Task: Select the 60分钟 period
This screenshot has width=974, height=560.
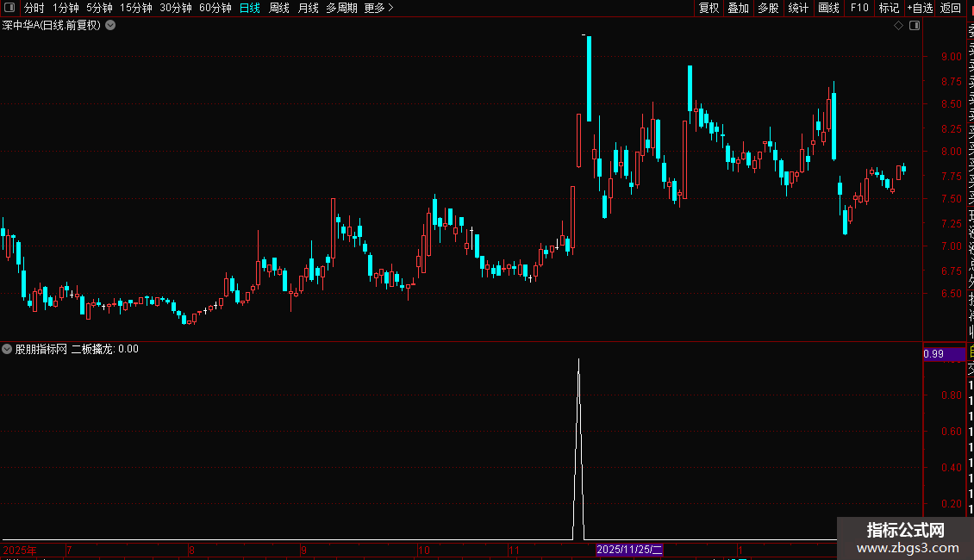Action: click(215, 8)
